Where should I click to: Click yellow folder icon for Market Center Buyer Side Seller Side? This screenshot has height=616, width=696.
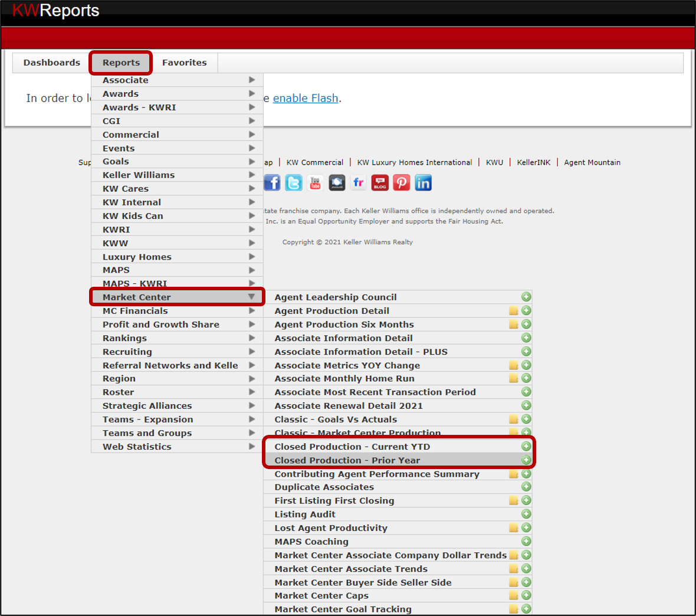tap(514, 582)
